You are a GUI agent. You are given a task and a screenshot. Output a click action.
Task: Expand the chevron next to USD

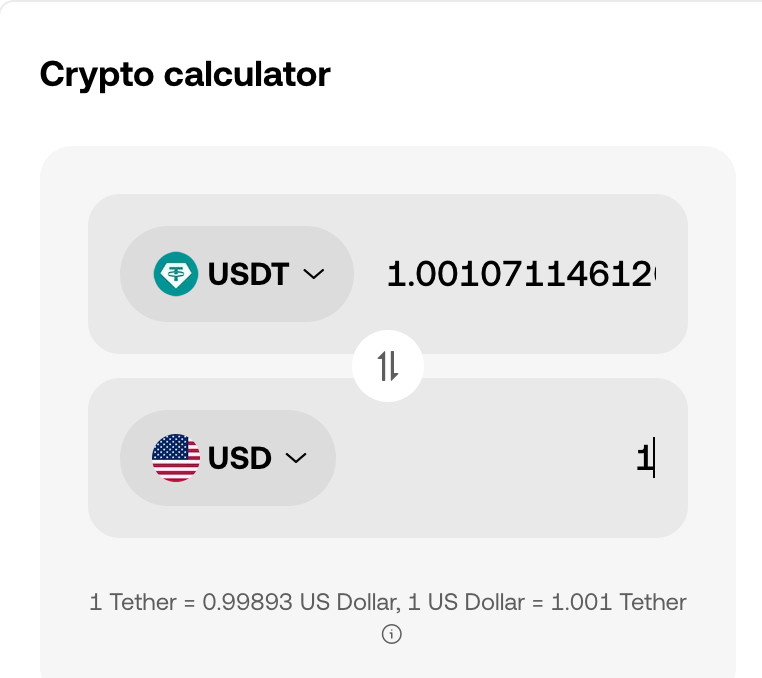(296, 458)
